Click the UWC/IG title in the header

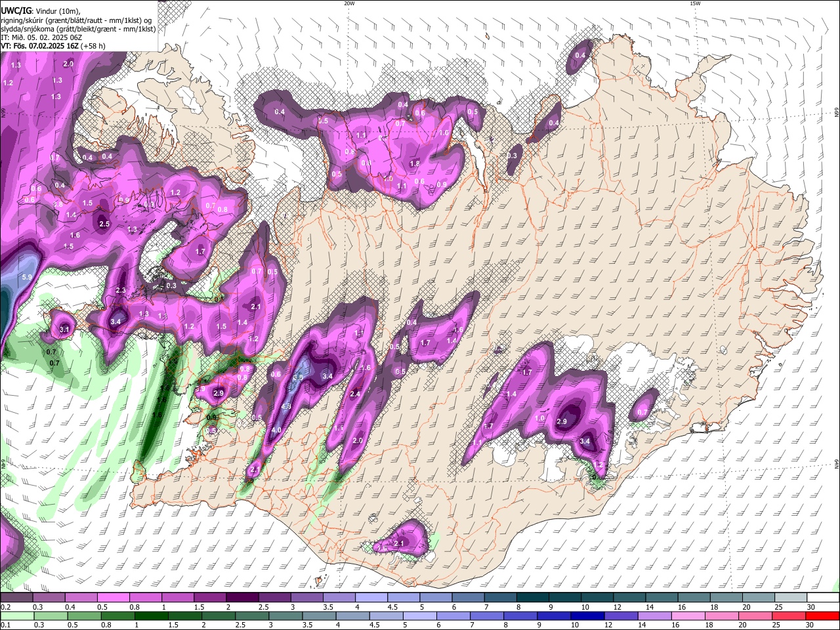16,11
